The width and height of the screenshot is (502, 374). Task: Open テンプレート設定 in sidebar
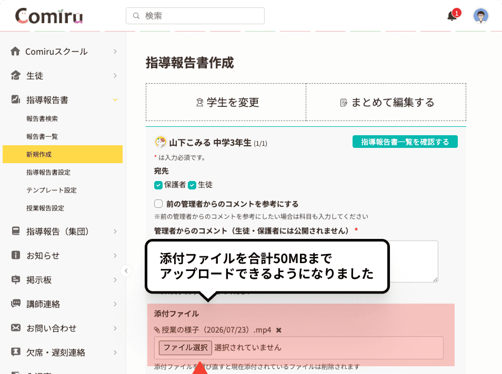(51, 190)
